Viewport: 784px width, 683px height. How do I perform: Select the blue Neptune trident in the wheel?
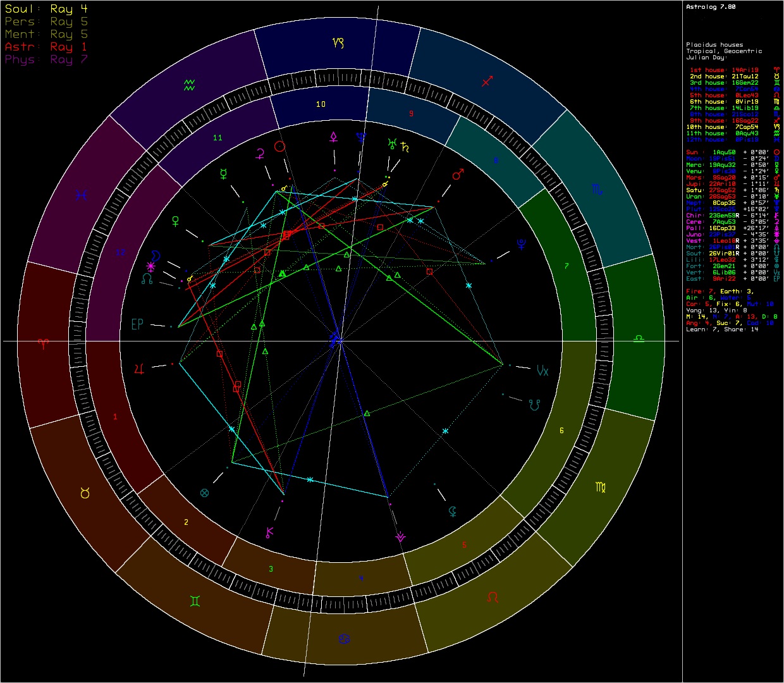tap(360, 138)
